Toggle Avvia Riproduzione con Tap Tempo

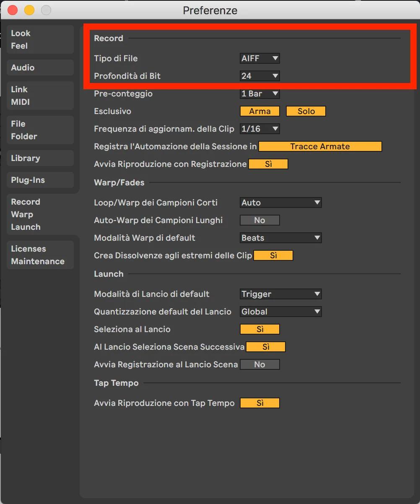click(x=260, y=403)
